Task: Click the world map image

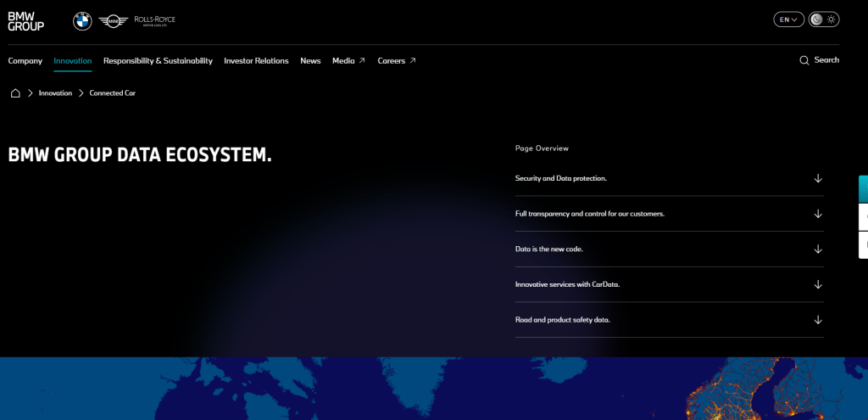Action: [x=434, y=389]
